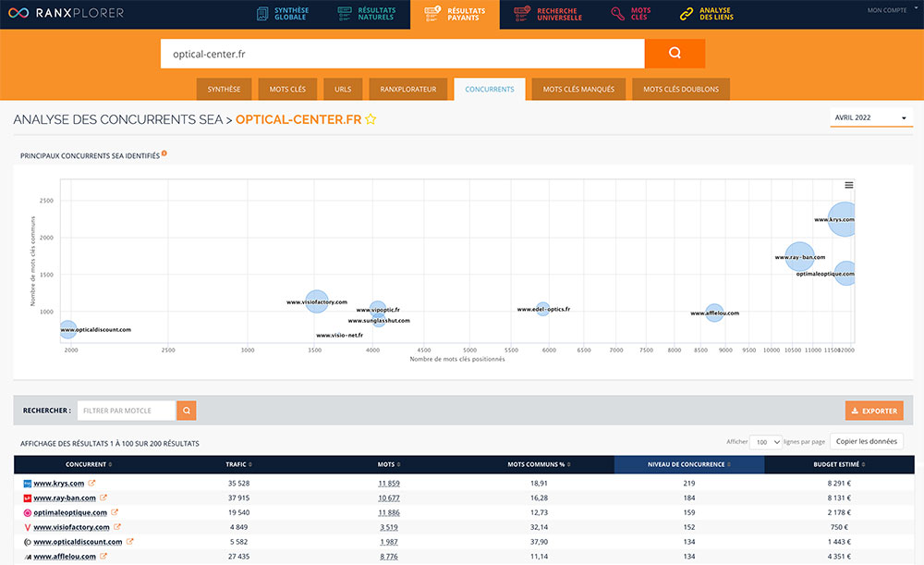This screenshot has width=924, height=565.
Task: Click the ray-ban.com favicon in table
Action: pos(27,498)
